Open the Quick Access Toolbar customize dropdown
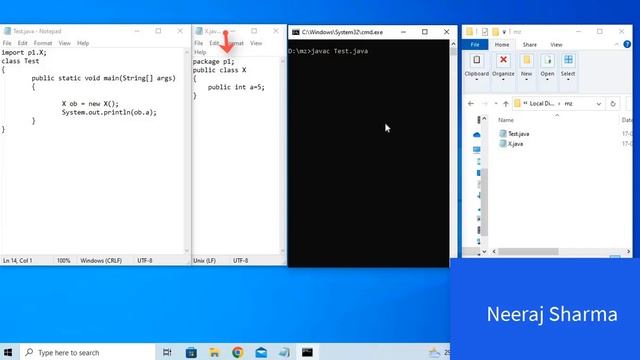 504,31
